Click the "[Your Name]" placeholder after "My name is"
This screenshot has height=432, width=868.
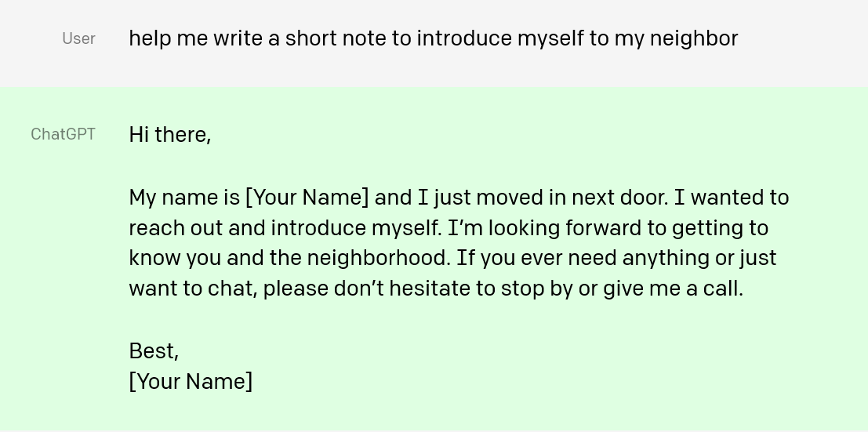(x=307, y=198)
